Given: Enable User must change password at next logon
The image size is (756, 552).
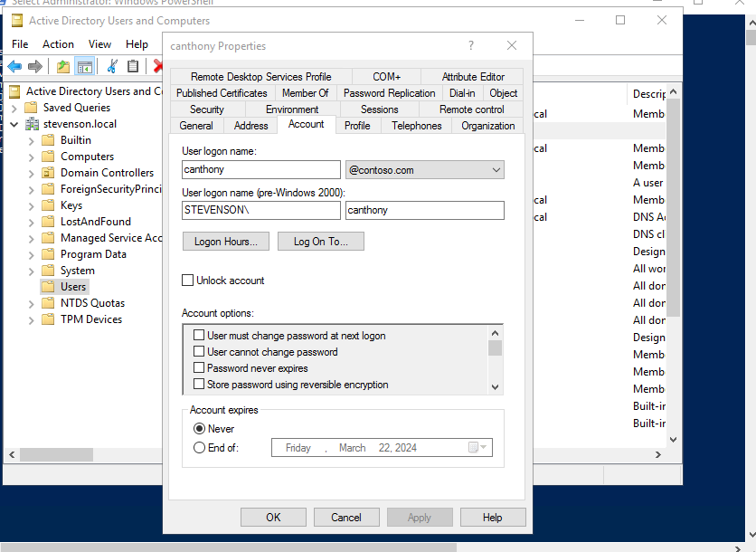Looking at the screenshot, I should point(199,335).
